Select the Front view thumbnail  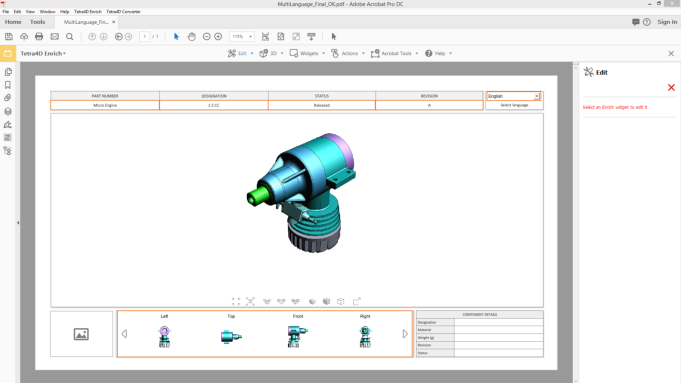(298, 336)
